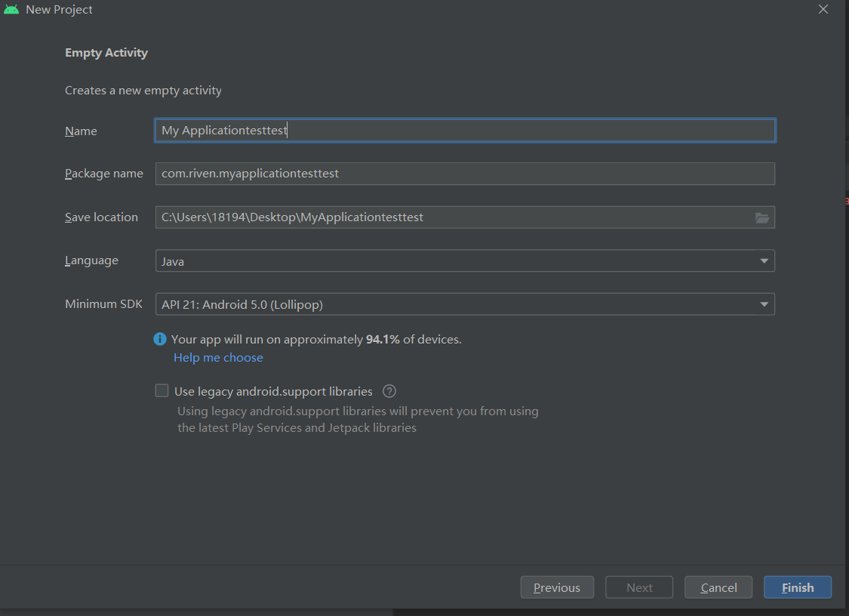Click the Language dropdown arrow
Image resolution: width=849 pixels, height=616 pixels.
pyautogui.click(x=764, y=260)
